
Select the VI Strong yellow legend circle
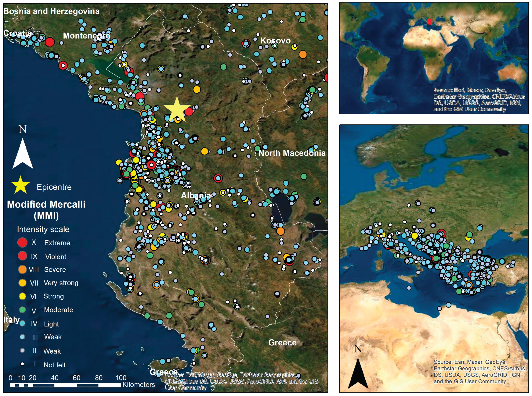[x=22, y=296]
